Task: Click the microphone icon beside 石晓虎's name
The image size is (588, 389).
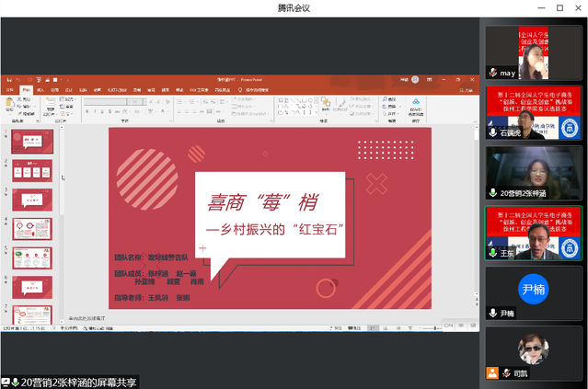Action: (x=493, y=132)
